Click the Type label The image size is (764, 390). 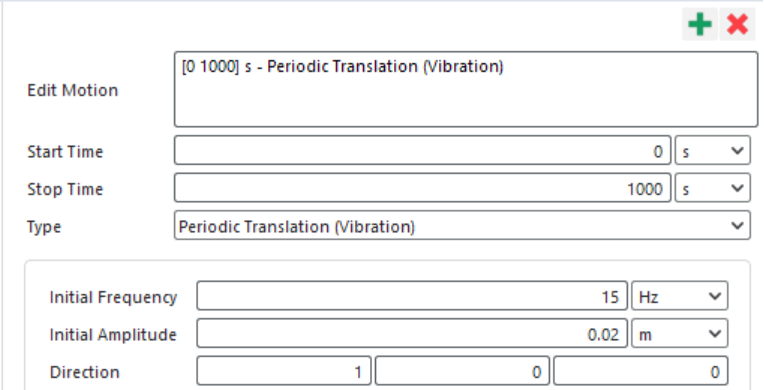coord(44,227)
